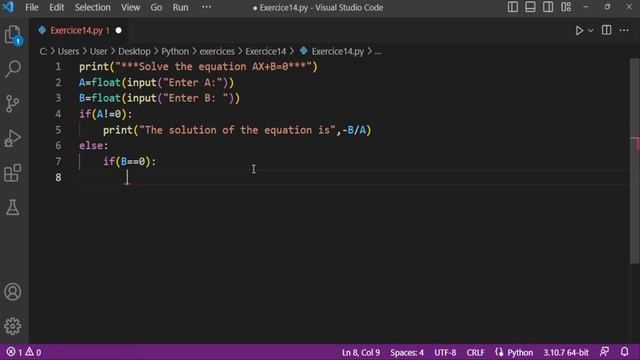
Task: Click Ln 8, Col 9 to go to line
Action: coord(361,352)
